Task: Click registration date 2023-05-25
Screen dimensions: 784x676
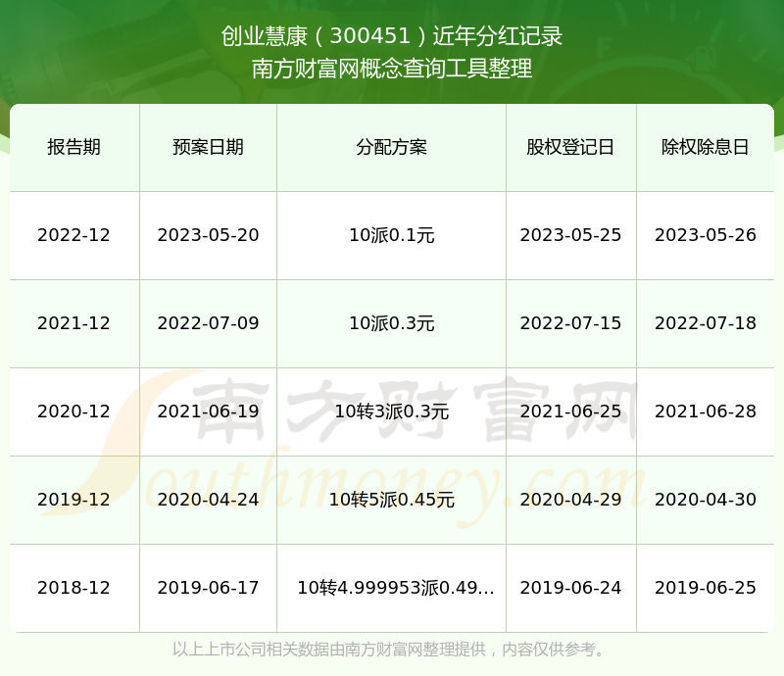Action: [570, 235]
